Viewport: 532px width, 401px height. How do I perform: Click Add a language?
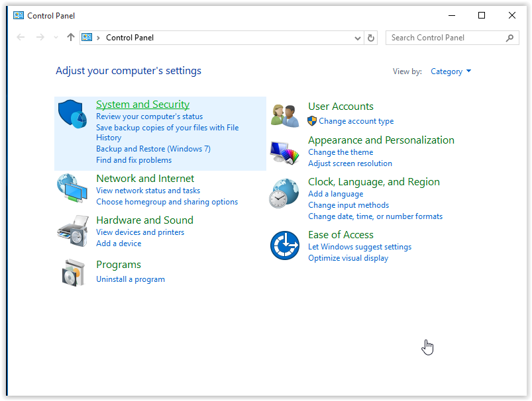[335, 194]
